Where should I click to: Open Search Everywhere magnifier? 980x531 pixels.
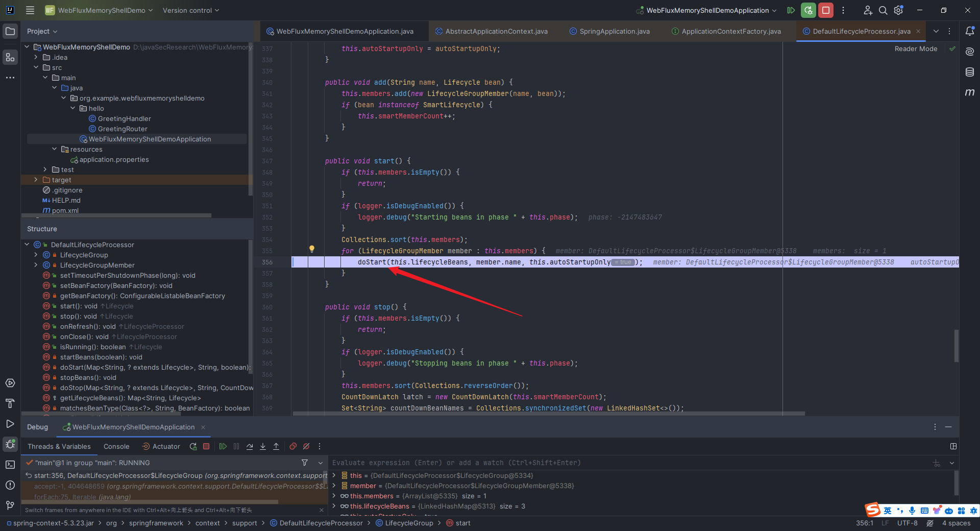(883, 10)
